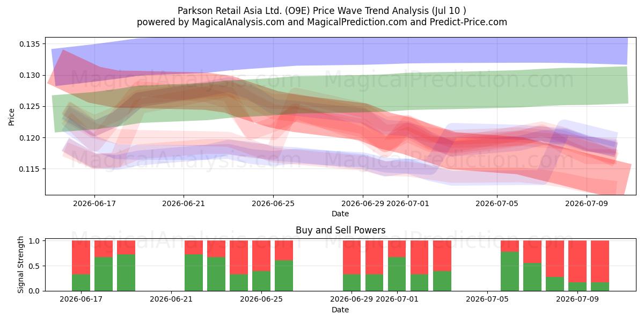The height and width of the screenshot is (322, 644).
Task: Click 2026-07-09 on the price chart axis
Action: [586, 203]
